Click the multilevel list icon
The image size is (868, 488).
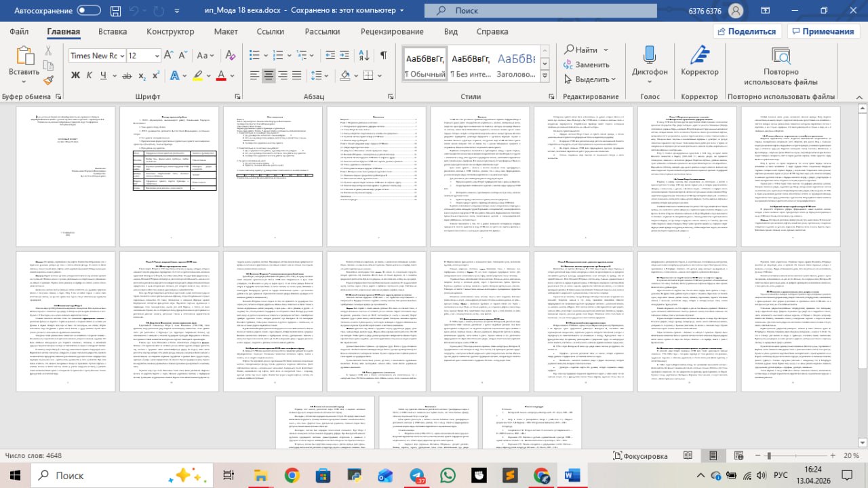coord(302,56)
